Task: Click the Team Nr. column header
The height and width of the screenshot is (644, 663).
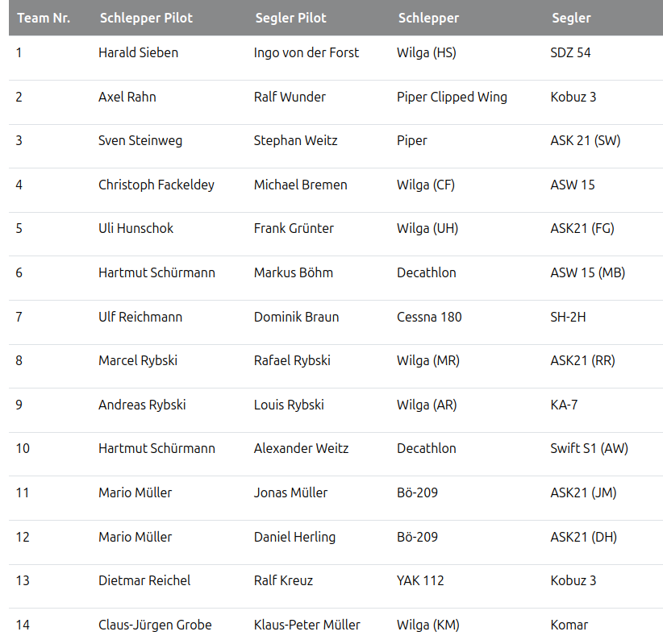Action: pyautogui.click(x=44, y=18)
